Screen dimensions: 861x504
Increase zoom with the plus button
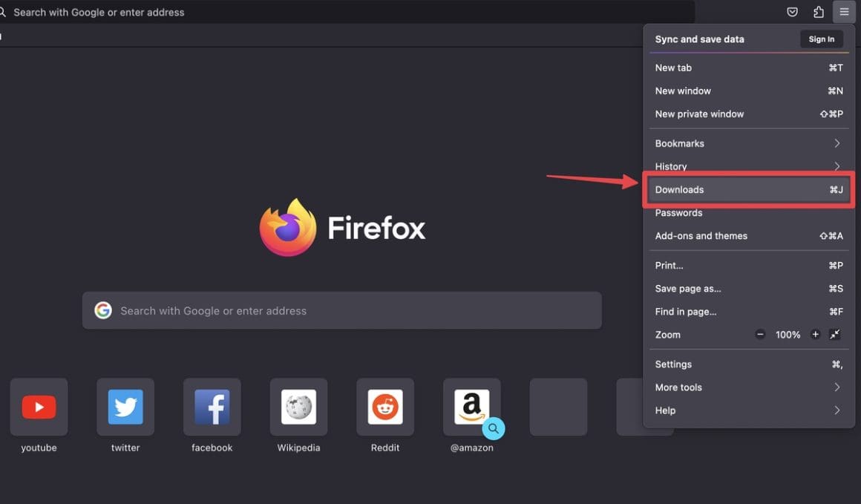click(x=814, y=334)
